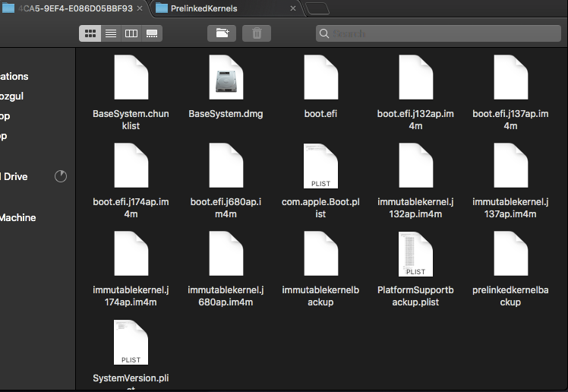Select the BaseSystem.chunklist file icon

pos(131,77)
